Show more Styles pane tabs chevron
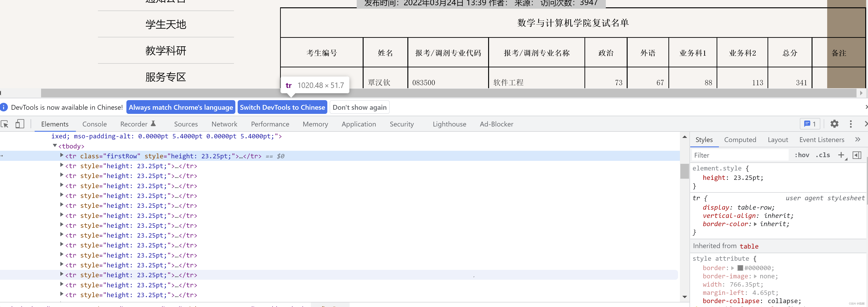 (857, 139)
